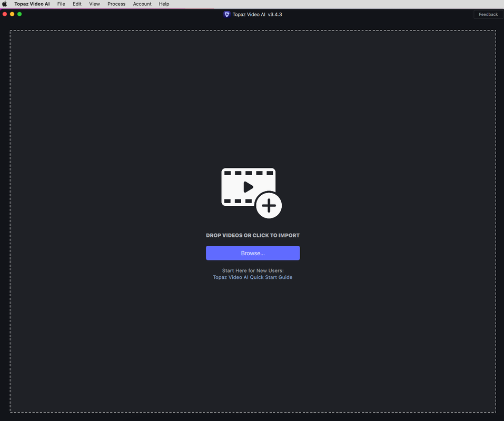This screenshot has width=504, height=421.
Task: Open the Topaz Video AI Quick Start Guide link
Action: 253,277
